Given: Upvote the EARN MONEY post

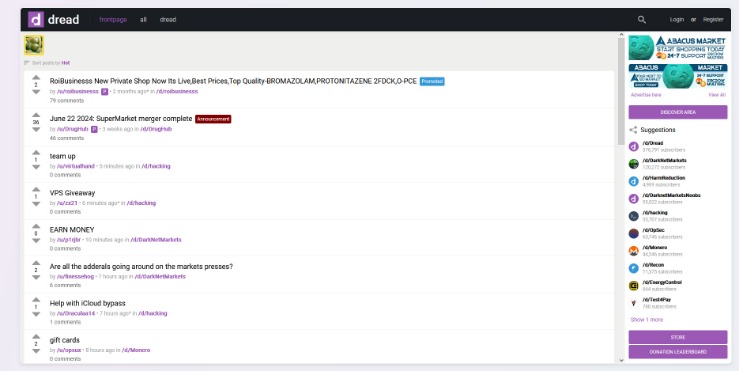Looking at the screenshot, I should coord(36,226).
